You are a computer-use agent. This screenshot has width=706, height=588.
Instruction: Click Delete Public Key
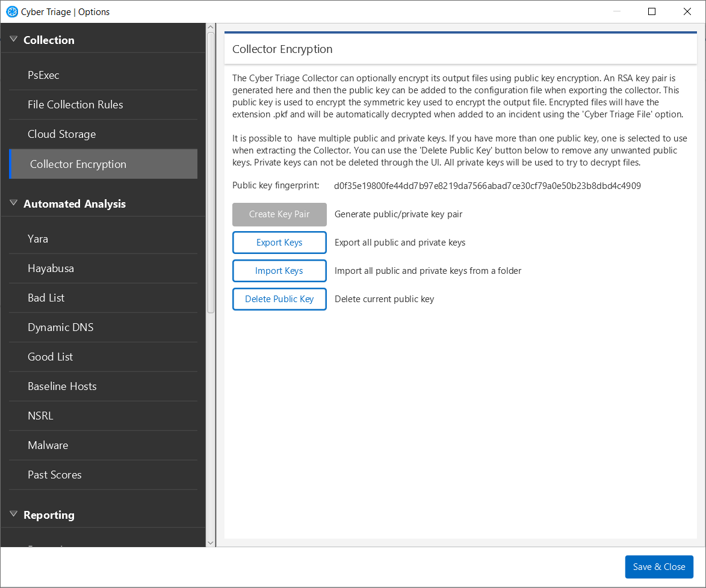[279, 299]
